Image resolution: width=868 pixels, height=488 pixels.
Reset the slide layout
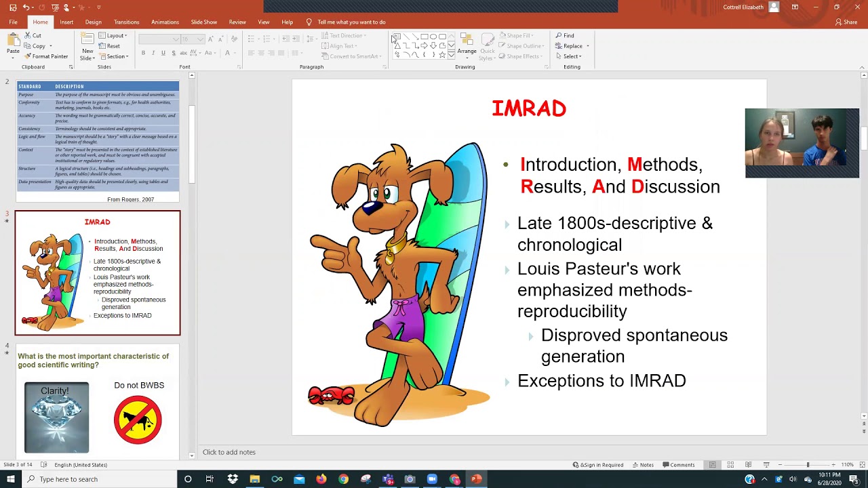[x=109, y=46]
